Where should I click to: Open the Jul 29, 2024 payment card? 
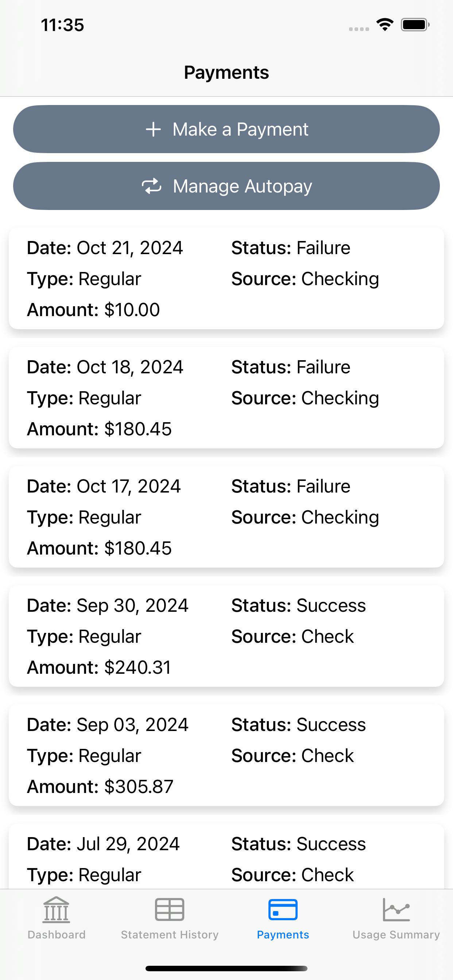coord(226,856)
